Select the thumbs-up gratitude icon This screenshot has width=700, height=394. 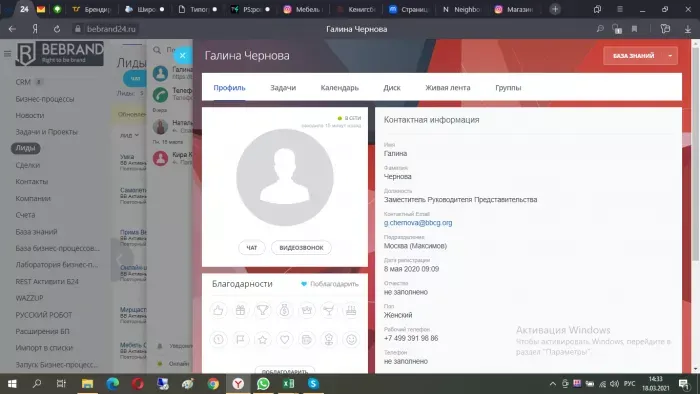[x=218, y=310]
